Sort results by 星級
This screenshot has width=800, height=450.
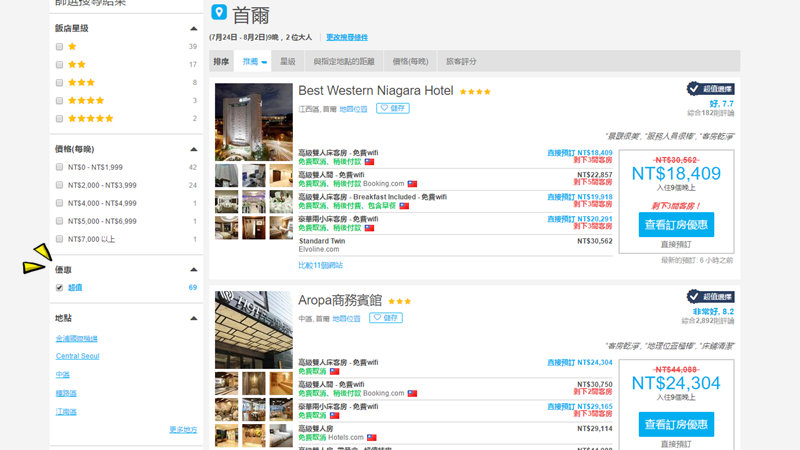tap(288, 61)
